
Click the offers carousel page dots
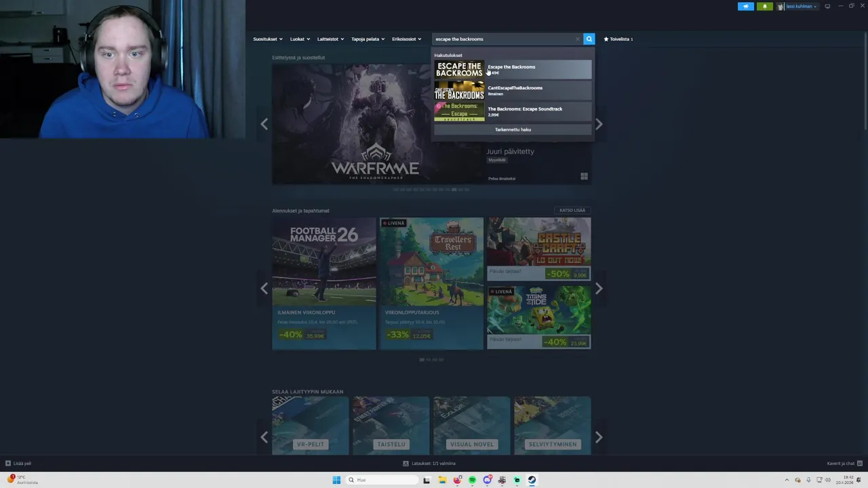point(431,360)
